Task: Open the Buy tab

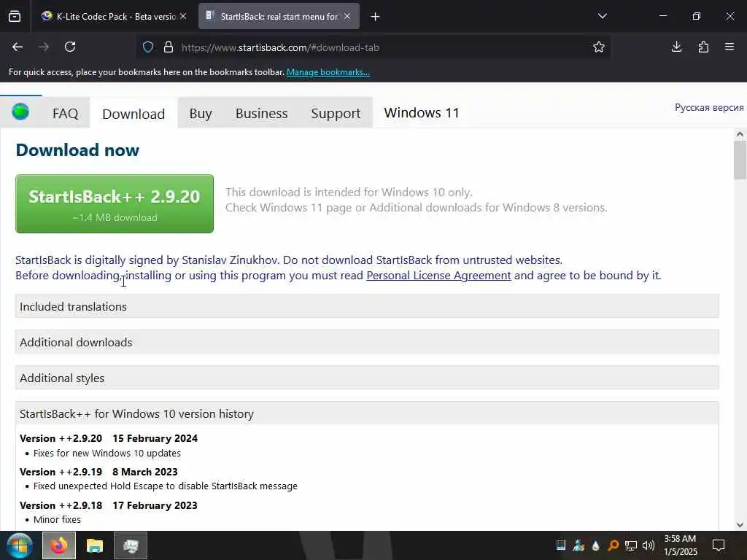Action: (x=201, y=113)
